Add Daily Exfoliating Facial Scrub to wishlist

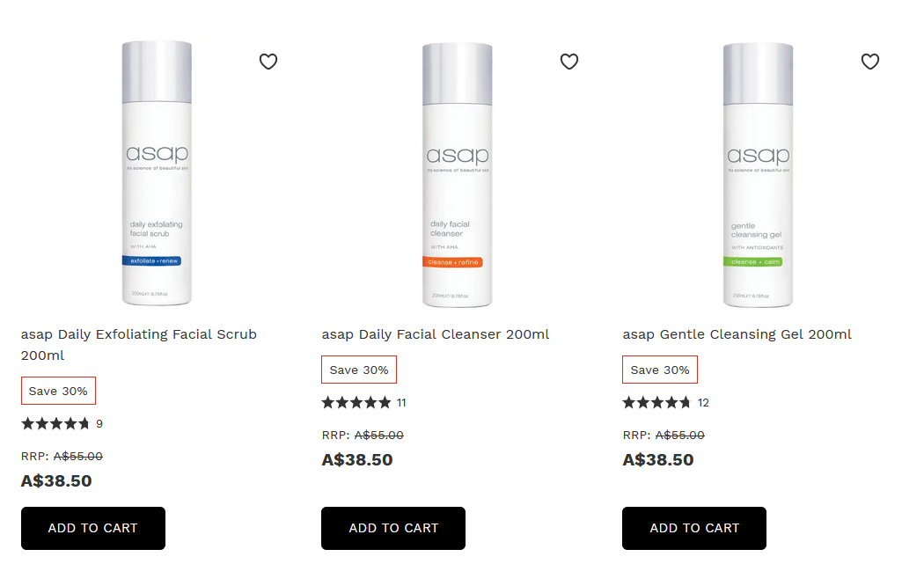click(268, 62)
